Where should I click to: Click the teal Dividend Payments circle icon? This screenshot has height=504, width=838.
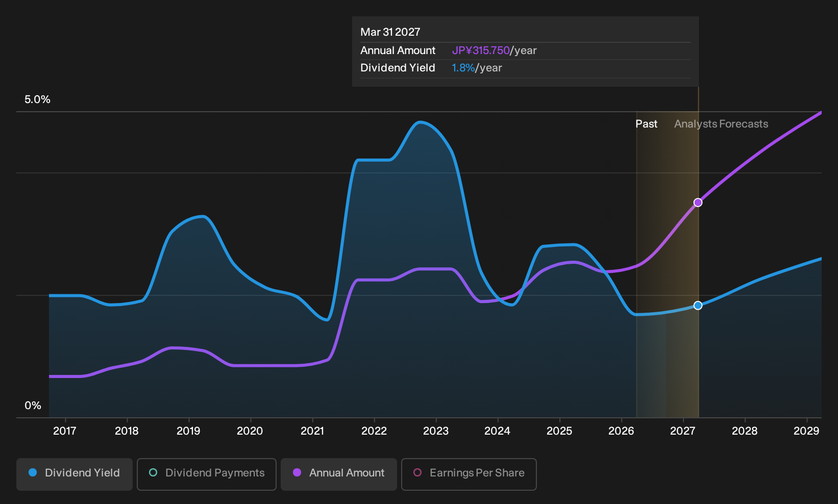(153, 472)
